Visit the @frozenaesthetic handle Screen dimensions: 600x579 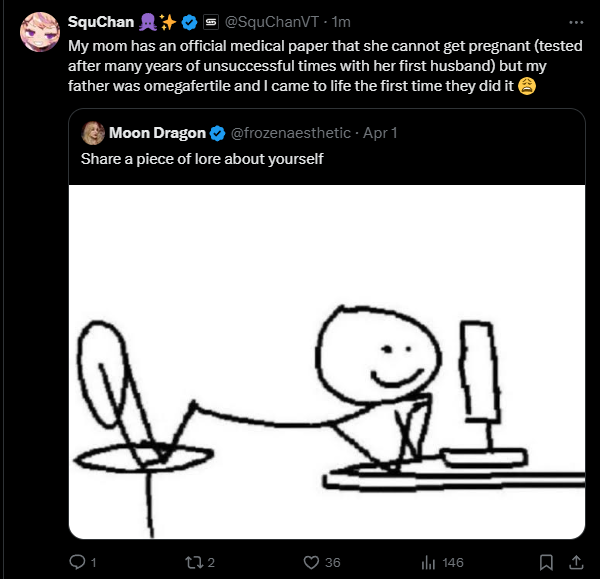click(x=291, y=133)
